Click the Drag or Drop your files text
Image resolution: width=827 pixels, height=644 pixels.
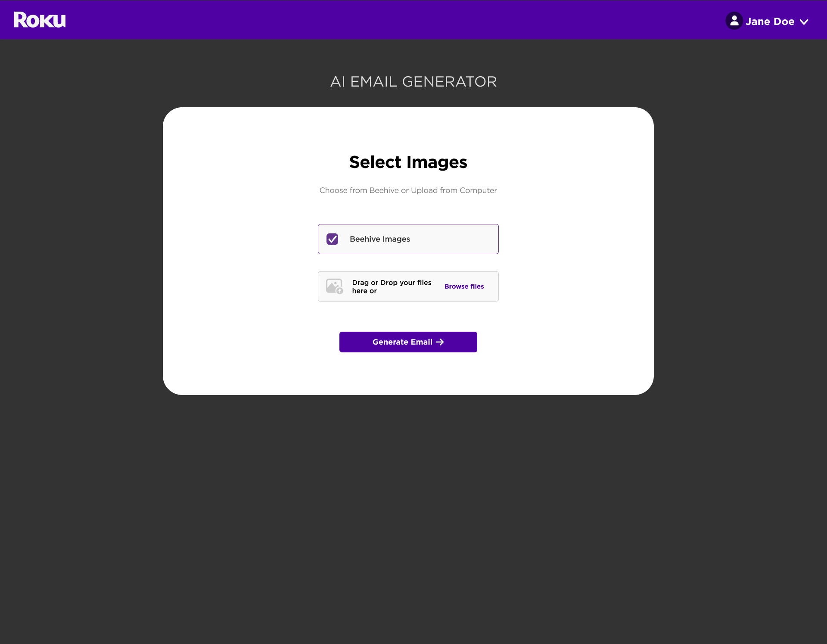[392, 286]
